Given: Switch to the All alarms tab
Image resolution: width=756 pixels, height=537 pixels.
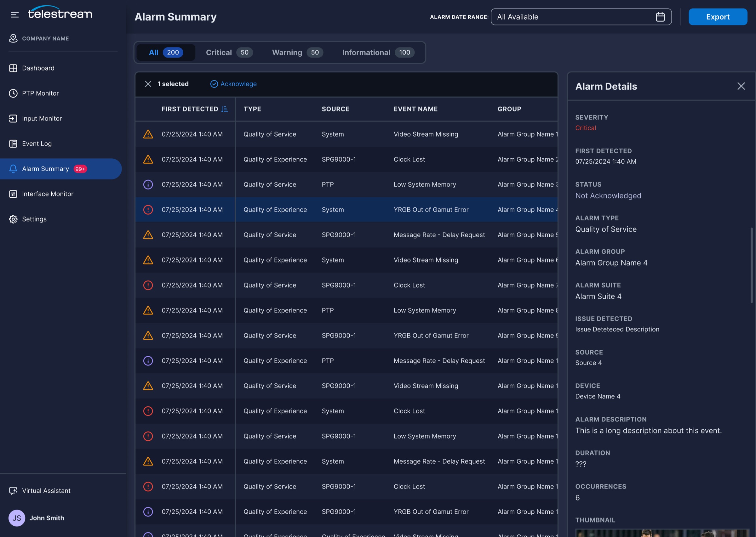Looking at the screenshot, I should click(x=166, y=53).
